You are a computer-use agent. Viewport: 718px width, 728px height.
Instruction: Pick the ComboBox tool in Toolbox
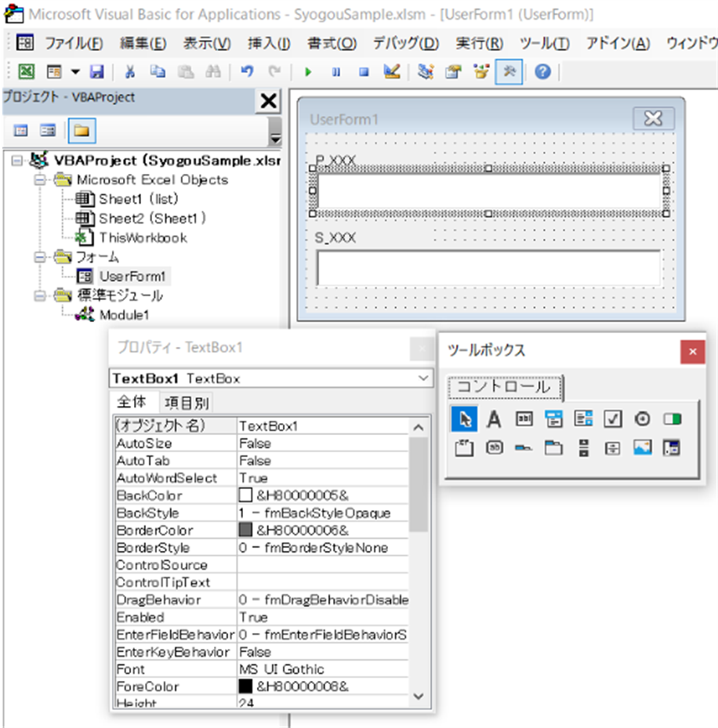point(553,418)
